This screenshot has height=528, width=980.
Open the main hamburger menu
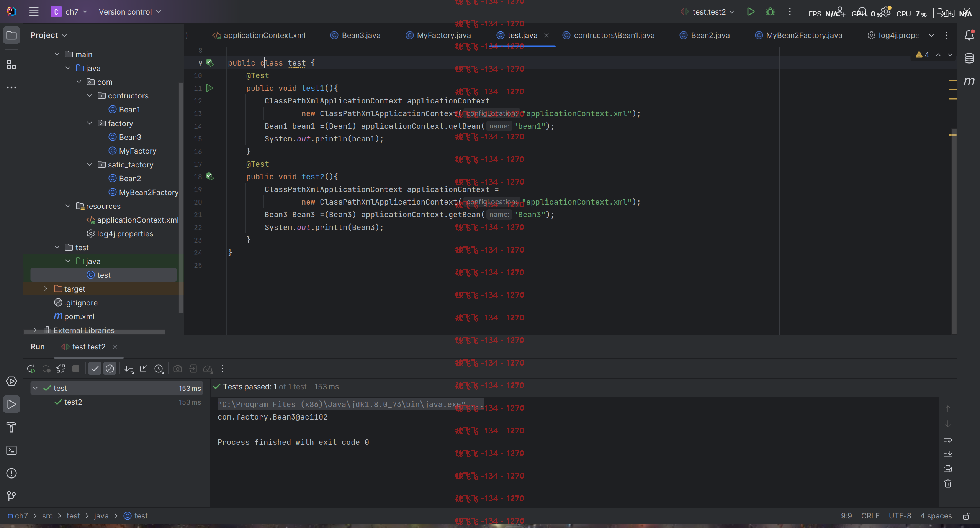click(34, 12)
